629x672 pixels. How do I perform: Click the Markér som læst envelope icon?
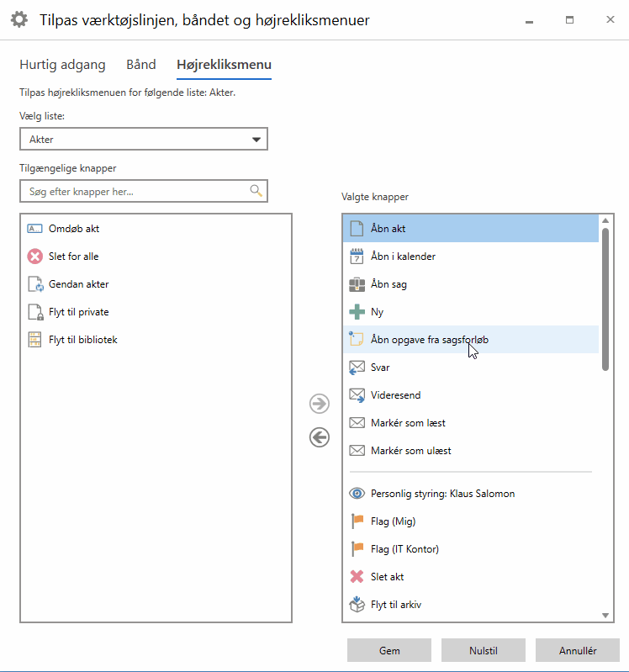pos(357,423)
